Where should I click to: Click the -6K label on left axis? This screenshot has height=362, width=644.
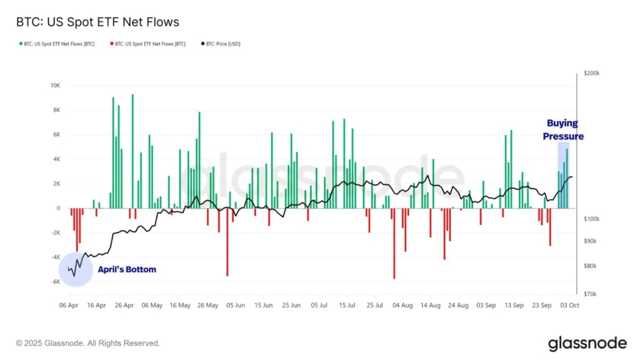pos(55,282)
